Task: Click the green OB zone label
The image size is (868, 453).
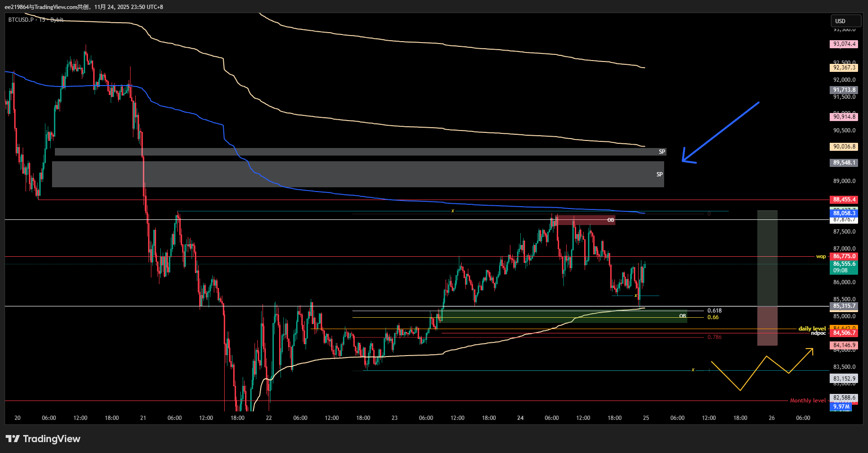Action: click(682, 316)
